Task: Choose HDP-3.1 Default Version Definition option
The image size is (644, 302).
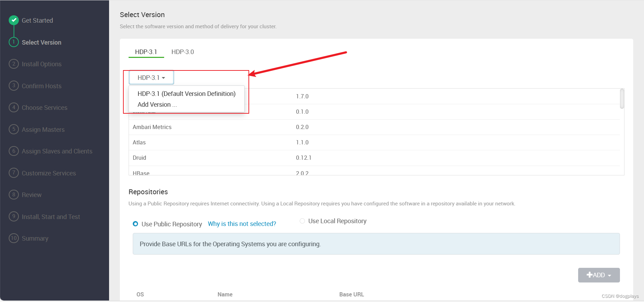Action: 186,94
